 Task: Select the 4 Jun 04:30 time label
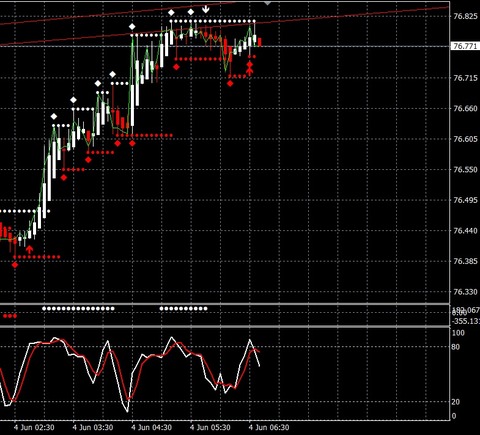tap(151, 427)
